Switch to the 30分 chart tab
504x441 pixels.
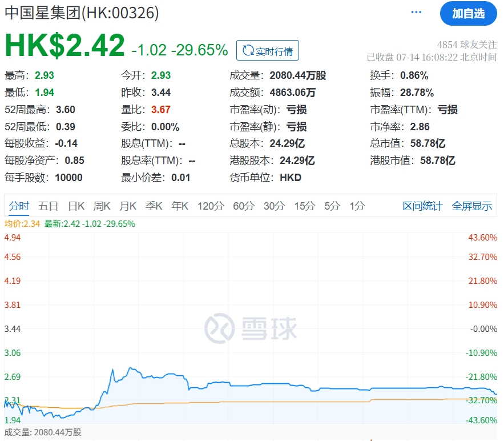point(274,206)
